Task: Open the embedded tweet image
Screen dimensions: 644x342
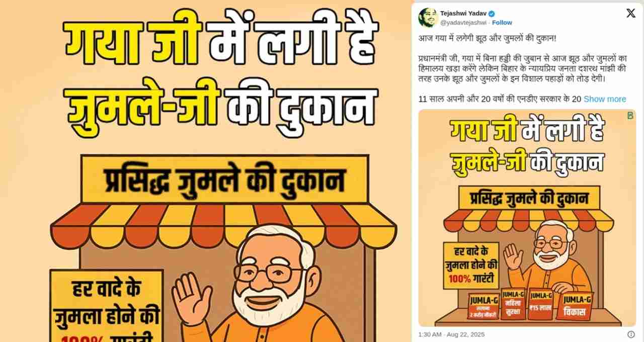Action: pos(527,218)
